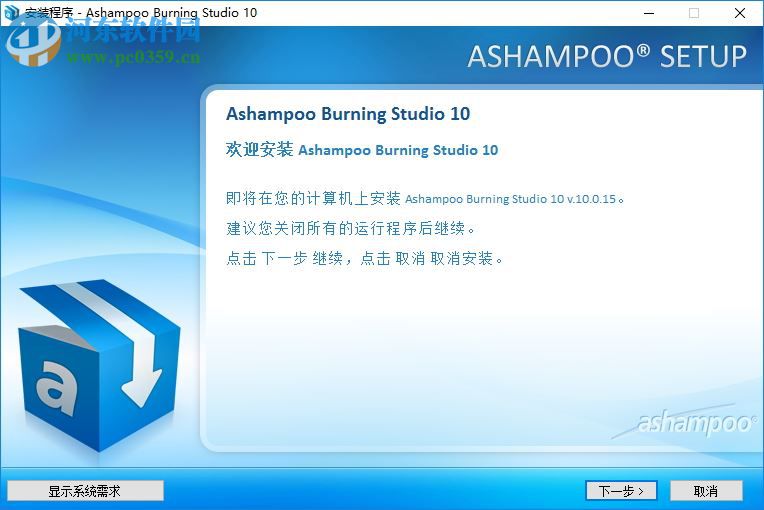Click the installer icon in title bar
The height and width of the screenshot is (510, 764).
click(11, 13)
